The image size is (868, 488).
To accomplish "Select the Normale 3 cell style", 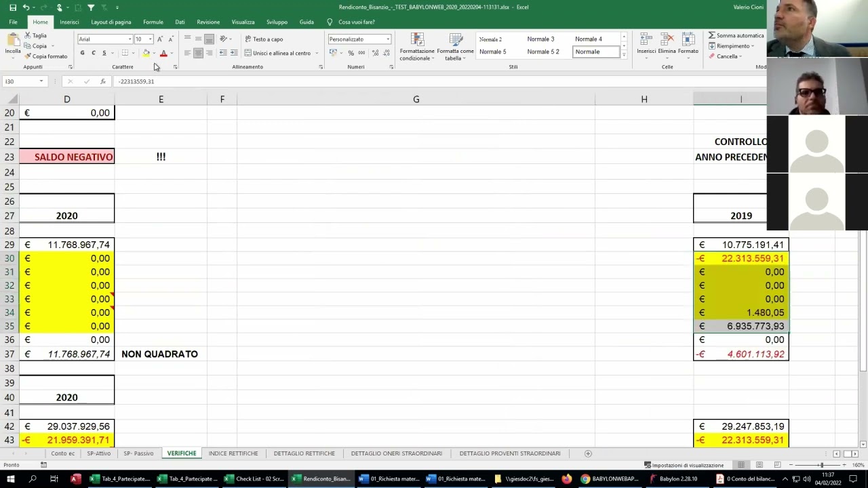I will click(540, 39).
